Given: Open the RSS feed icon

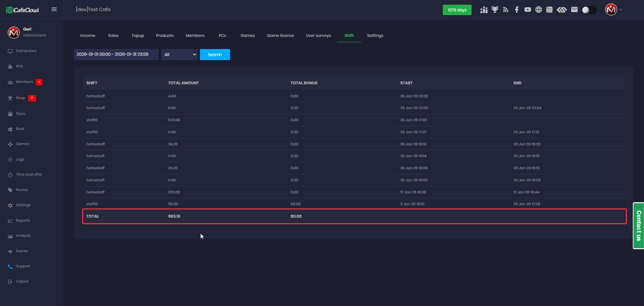Looking at the screenshot, I should tap(506, 10).
